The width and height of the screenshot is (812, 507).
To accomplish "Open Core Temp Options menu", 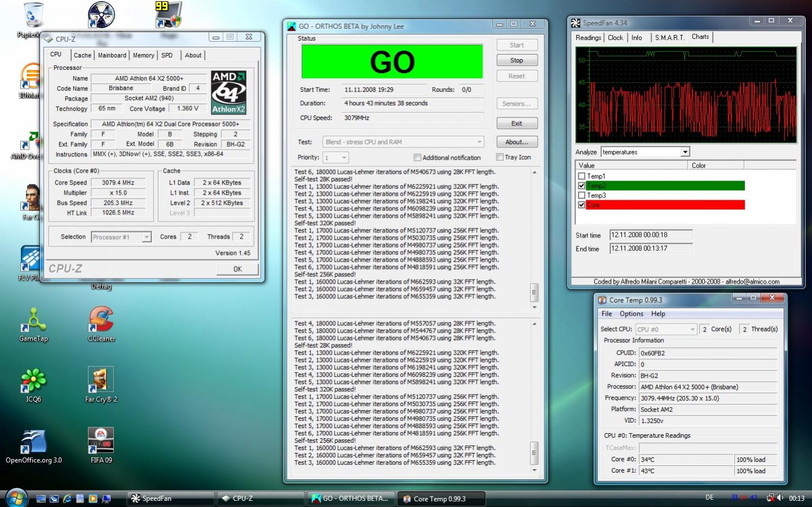I will tap(631, 314).
